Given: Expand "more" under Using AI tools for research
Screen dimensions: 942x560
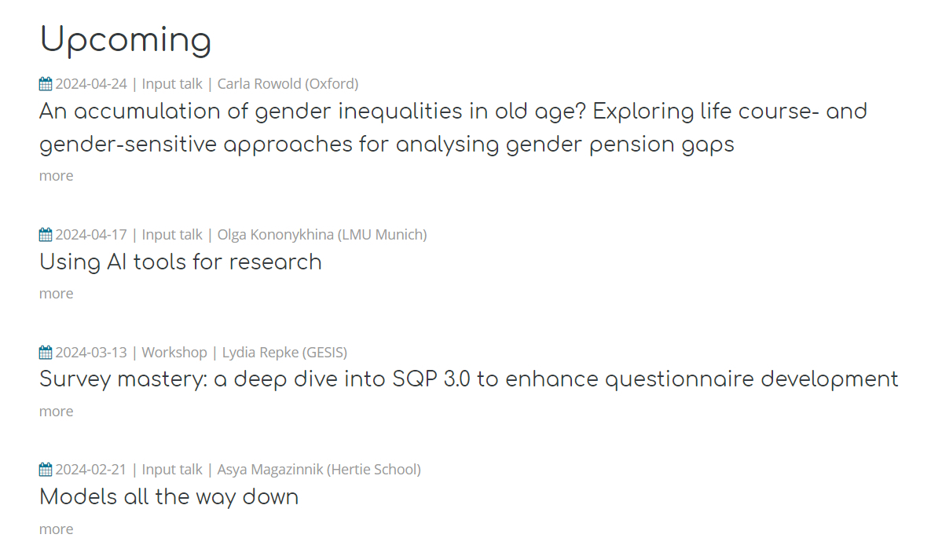Looking at the screenshot, I should (x=56, y=294).
